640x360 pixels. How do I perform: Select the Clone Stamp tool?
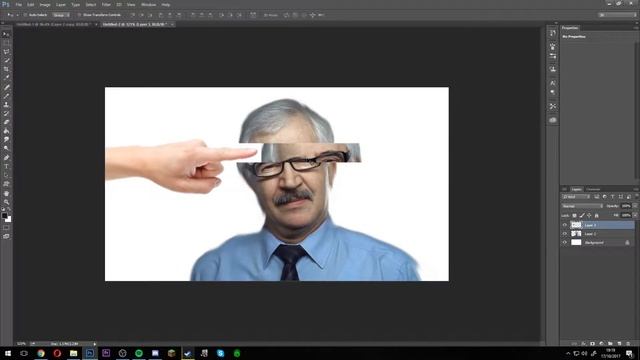click(x=6, y=104)
